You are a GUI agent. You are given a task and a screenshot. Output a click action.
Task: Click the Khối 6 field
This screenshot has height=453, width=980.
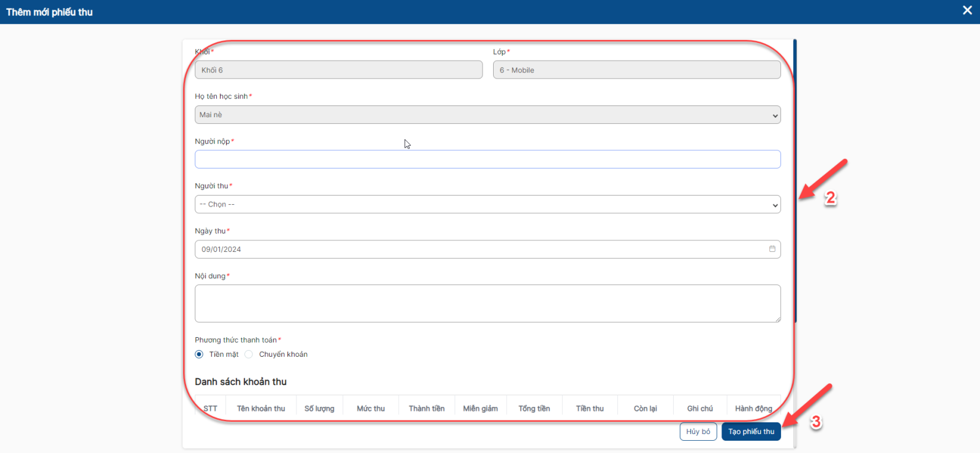click(339, 70)
